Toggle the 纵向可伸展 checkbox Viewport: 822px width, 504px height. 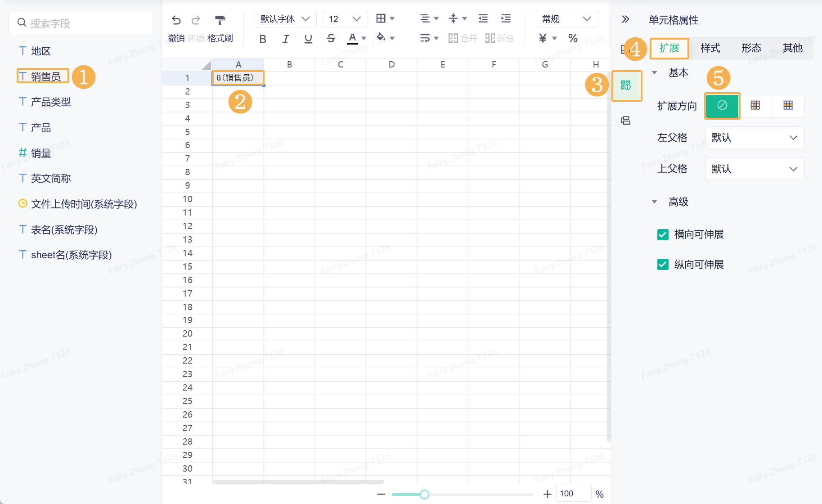[663, 264]
